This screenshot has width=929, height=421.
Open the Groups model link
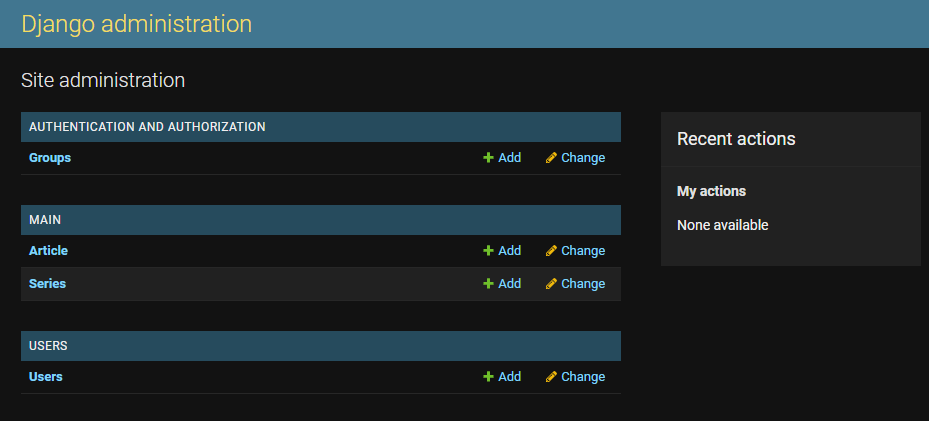tap(50, 158)
